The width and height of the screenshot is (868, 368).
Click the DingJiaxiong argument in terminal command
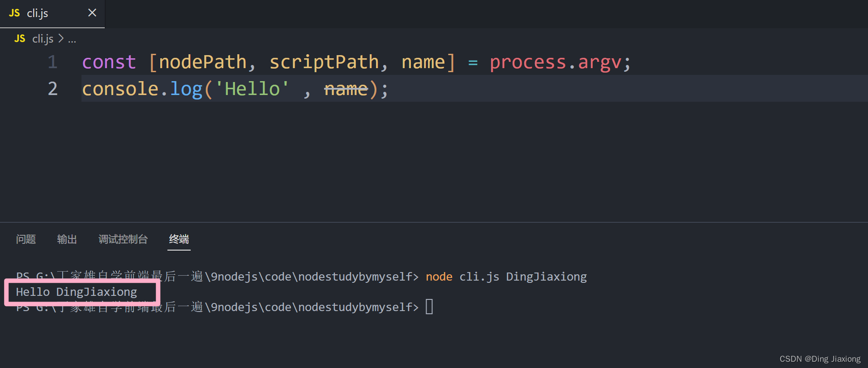click(x=547, y=277)
